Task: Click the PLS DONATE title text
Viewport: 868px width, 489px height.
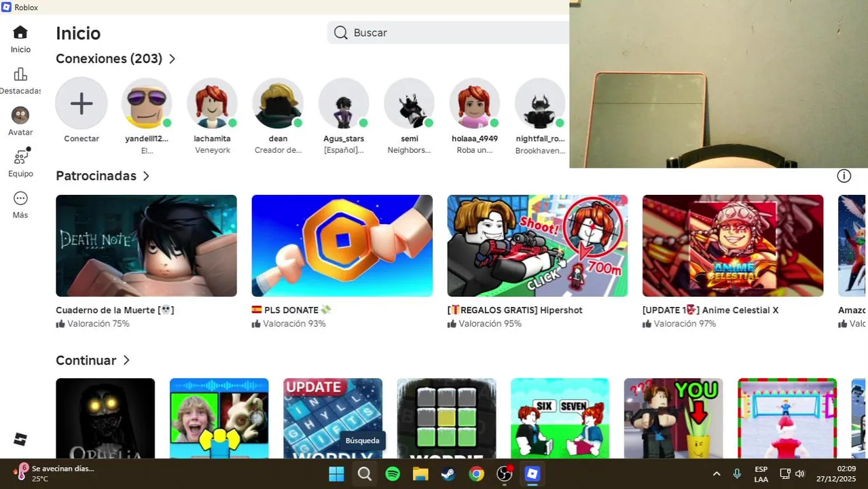Action: [x=291, y=310]
